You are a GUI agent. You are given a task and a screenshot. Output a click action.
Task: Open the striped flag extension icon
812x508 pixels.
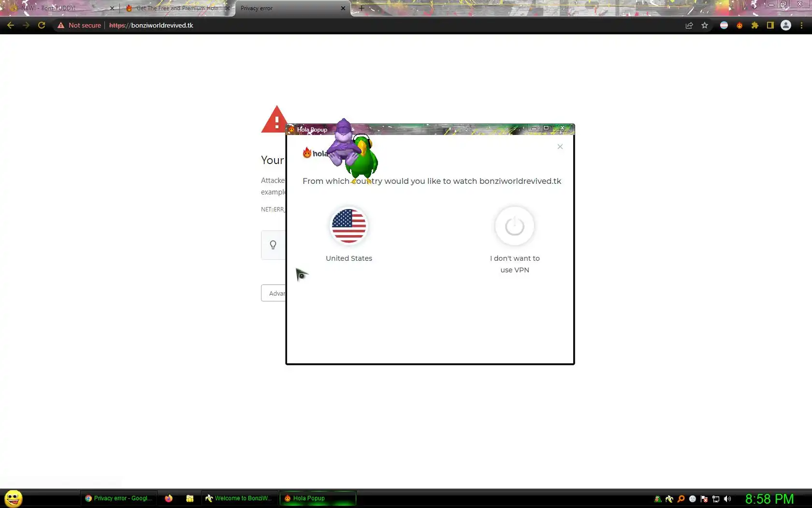coord(724,25)
